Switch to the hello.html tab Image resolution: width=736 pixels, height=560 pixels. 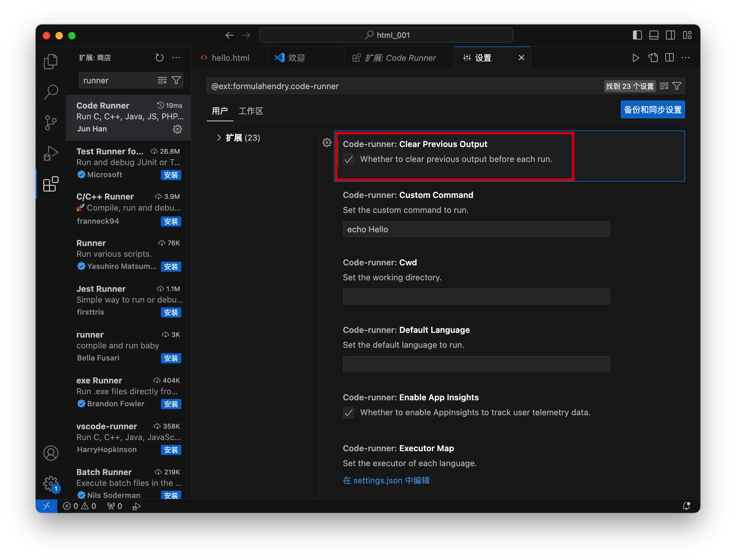pos(230,58)
